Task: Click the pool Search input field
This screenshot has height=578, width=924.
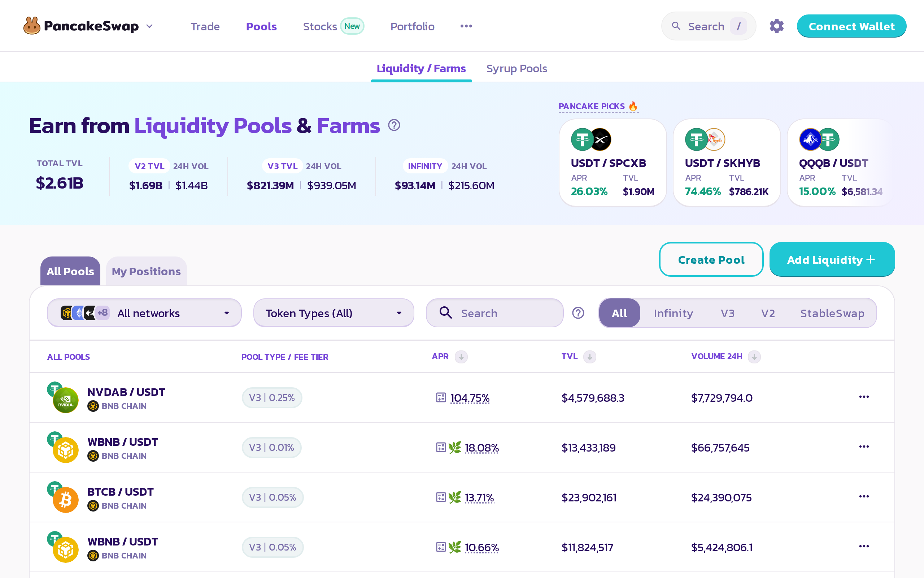Action: pos(494,313)
